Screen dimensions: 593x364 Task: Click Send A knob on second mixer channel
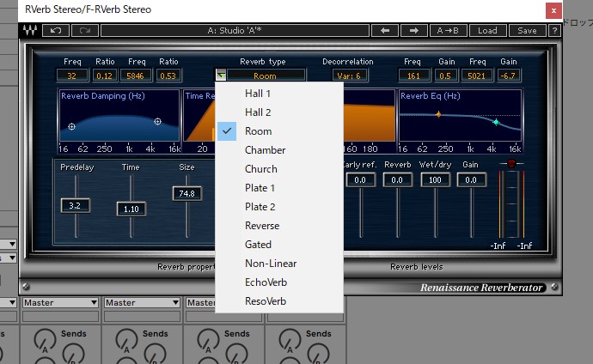pos(126,340)
